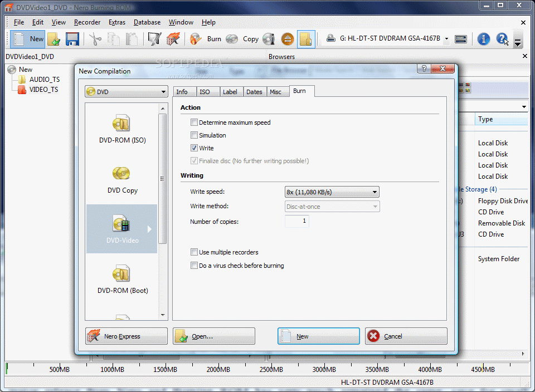Select the VIDEO_TS folder
535x392 pixels.
click(38, 90)
